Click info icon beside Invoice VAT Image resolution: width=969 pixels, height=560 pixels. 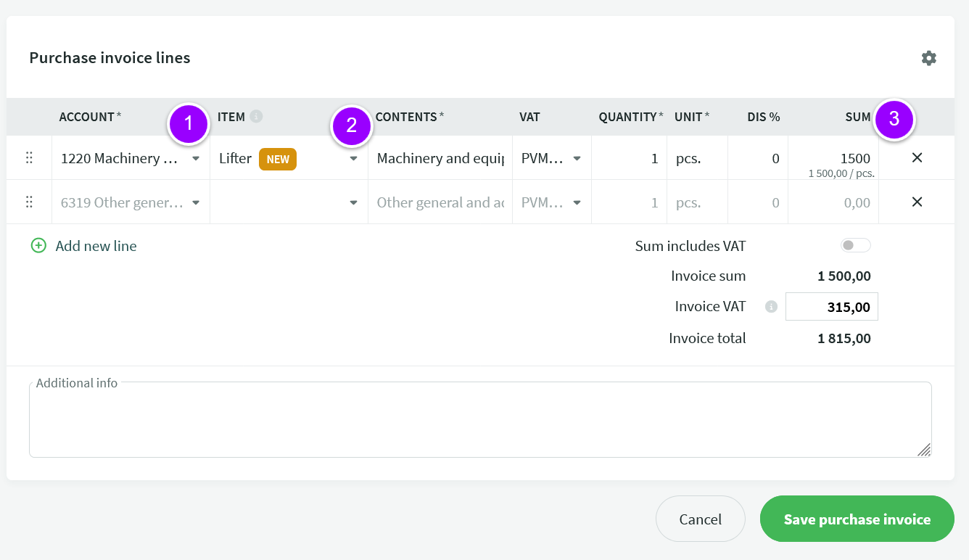[x=771, y=307]
